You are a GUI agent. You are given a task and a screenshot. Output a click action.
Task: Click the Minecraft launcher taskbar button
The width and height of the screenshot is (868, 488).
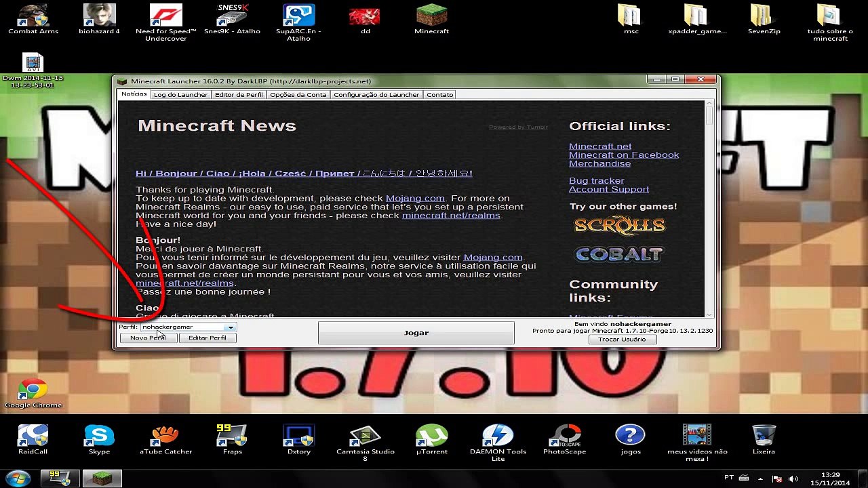click(102, 478)
